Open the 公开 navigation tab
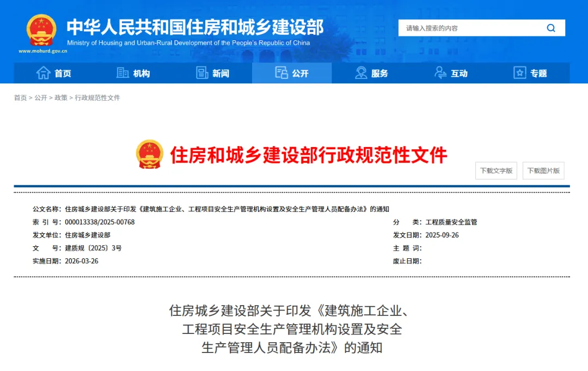The image size is (588, 371). [x=292, y=73]
